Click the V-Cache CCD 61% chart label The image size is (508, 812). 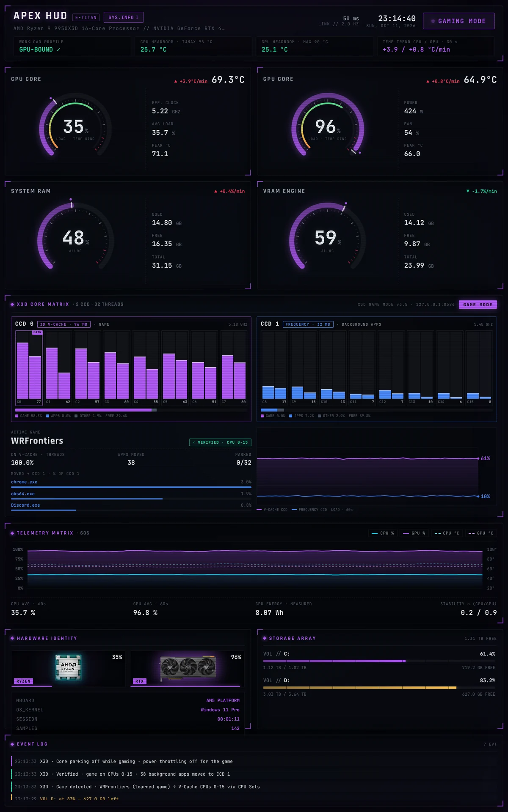(486, 458)
